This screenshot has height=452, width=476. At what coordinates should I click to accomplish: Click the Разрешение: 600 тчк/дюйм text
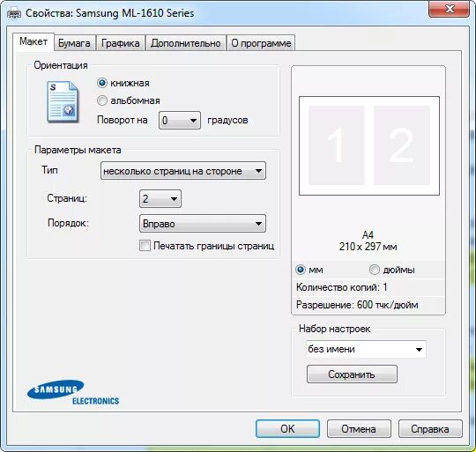click(357, 305)
